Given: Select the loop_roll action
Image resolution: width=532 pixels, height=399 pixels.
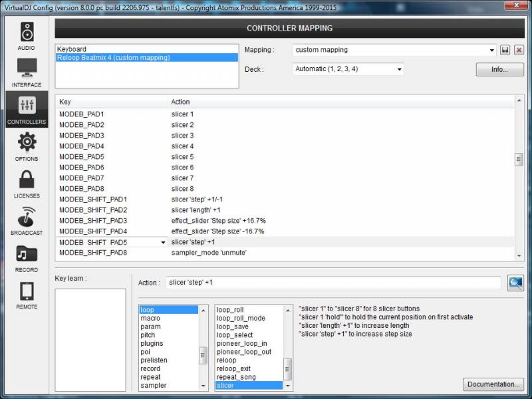Looking at the screenshot, I should point(249,310).
